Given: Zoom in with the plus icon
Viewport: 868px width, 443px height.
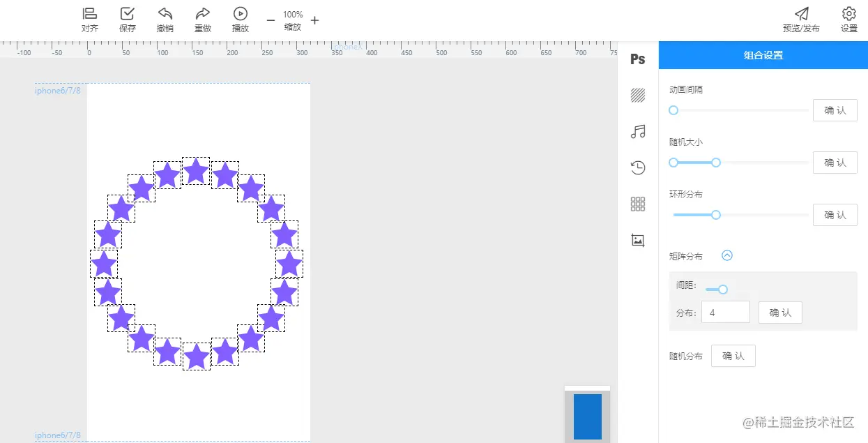Looking at the screenshot, I should (315, 20).
